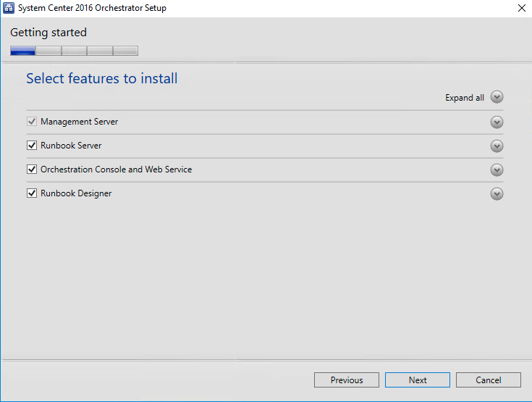Uncheck the Runbook Server checkbox

32,146
